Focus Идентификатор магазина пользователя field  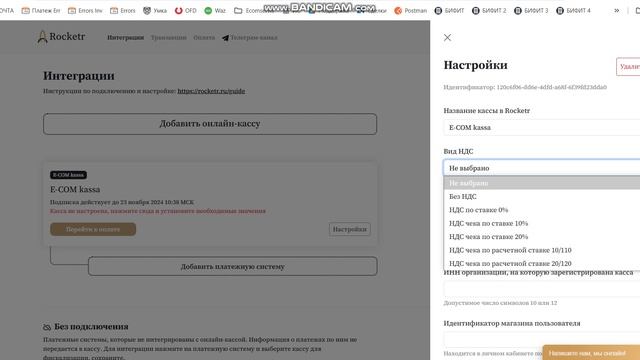coord(542,340)
